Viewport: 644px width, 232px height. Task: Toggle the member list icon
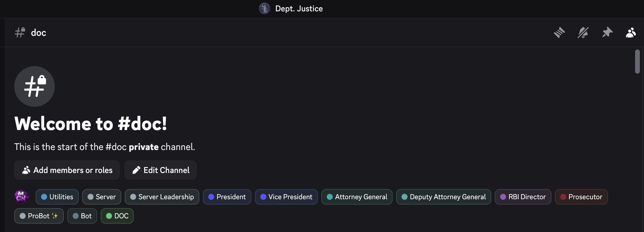pyautogui.click(x=631, y=33)
